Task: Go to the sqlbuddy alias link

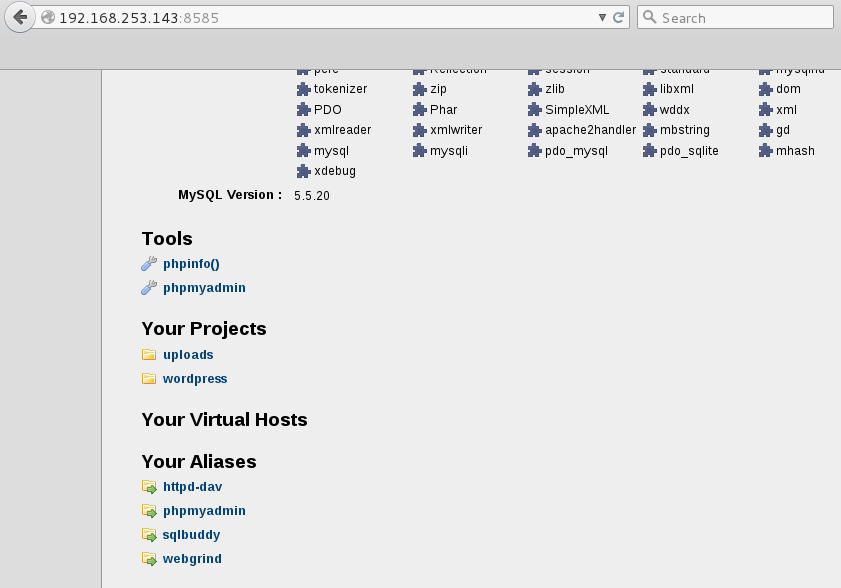Action: [191, 535]
